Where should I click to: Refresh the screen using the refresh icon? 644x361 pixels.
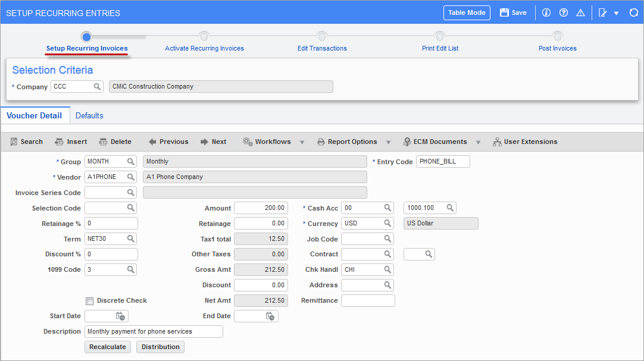pos(633,12)
